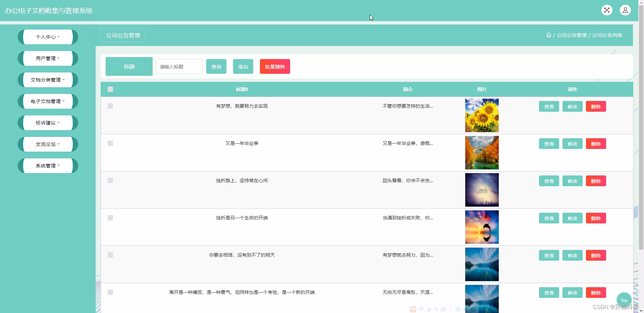644x313 pixels.
Task: Expand the 个人中心 sidebar menu
Action: pos(47,37)
